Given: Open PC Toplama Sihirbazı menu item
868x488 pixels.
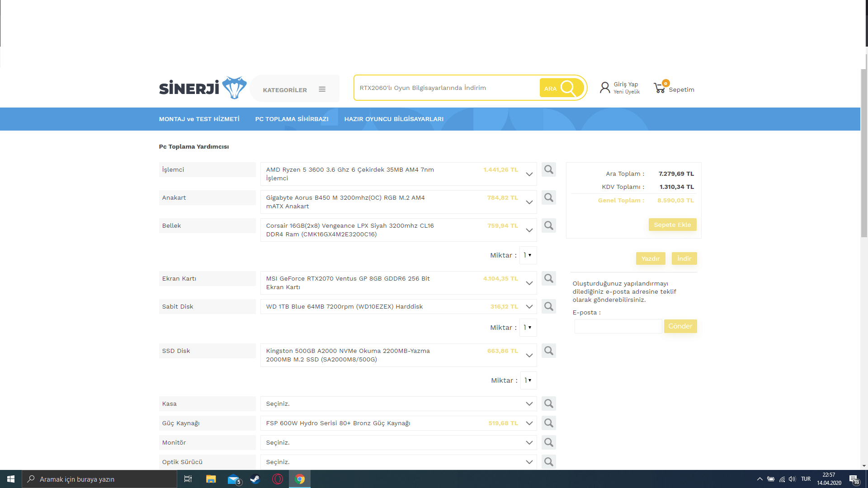Looking at the screenshot, I should [292, 119].
